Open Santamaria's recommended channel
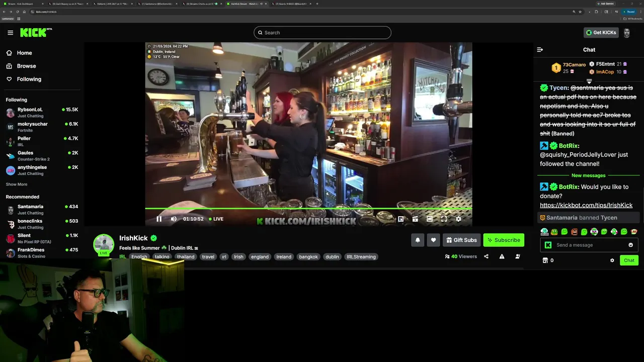This screenshot has width=644, height=362. pyautogui.click(x=42, y=210)
